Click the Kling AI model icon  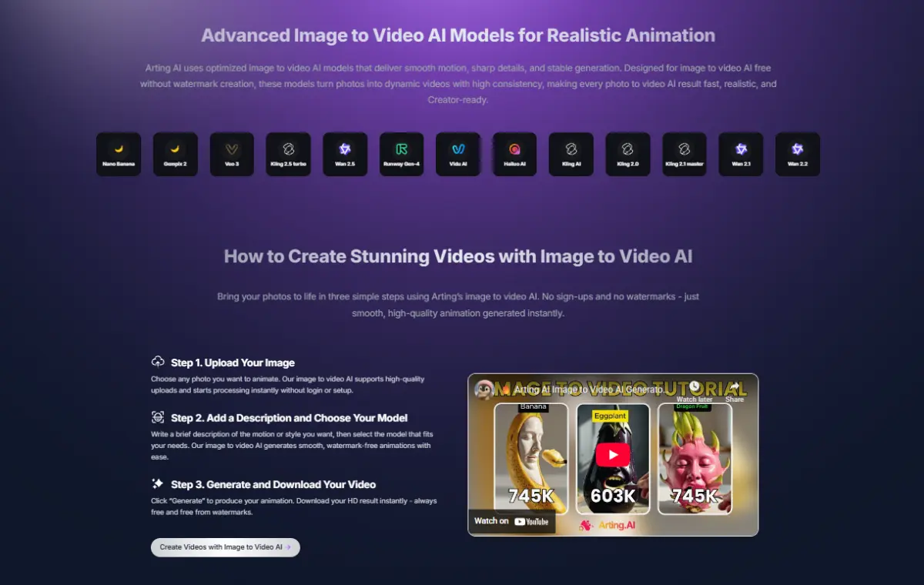click(571, 154)
